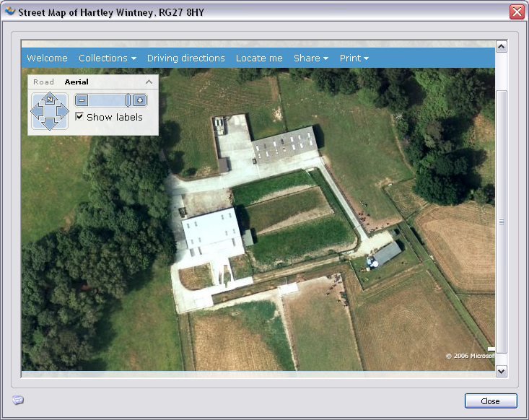Viewport: 529px width, 420px height.
Task: Open Driving directions
Action: click(185, 58)
